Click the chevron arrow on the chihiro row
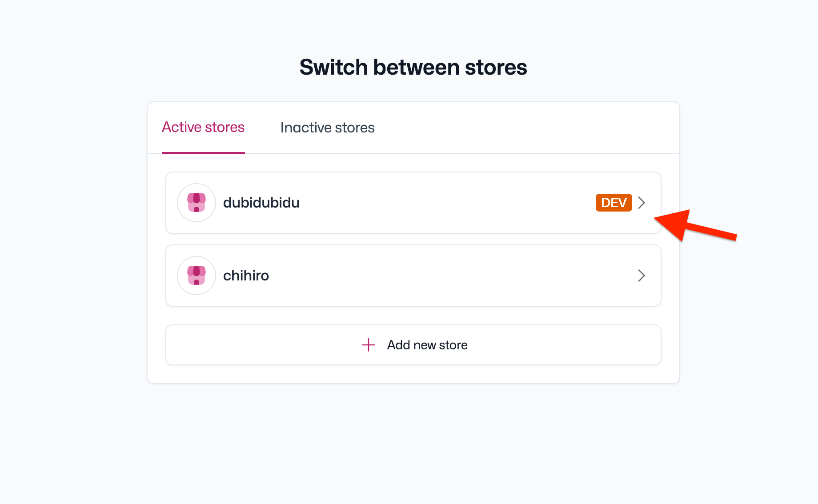Image resolution: width=818 pixels, height=504 pixels. point(642,276)
